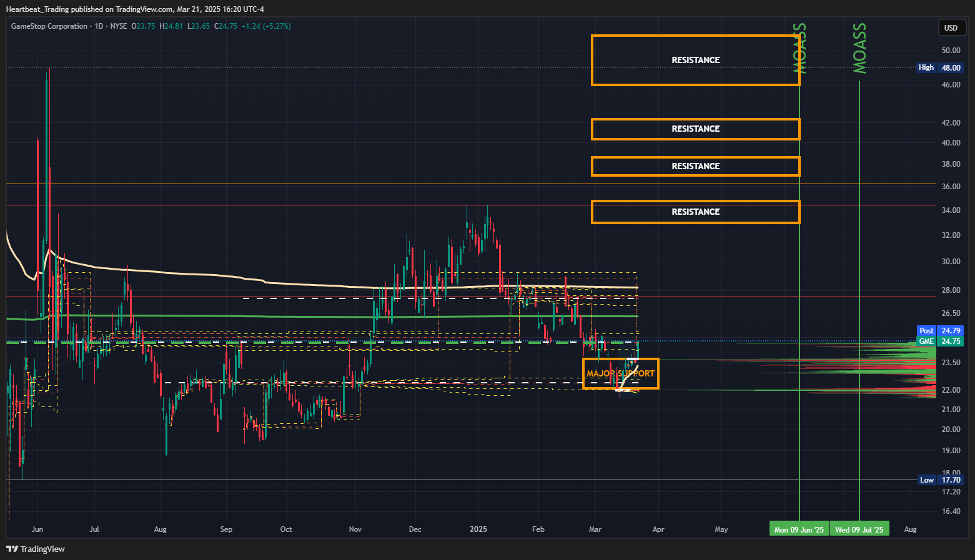Viewport: 975px width, 560px height.
Task: Select the Mon 09 Jun '25 date marker
Action: click(x=799, y=529)
